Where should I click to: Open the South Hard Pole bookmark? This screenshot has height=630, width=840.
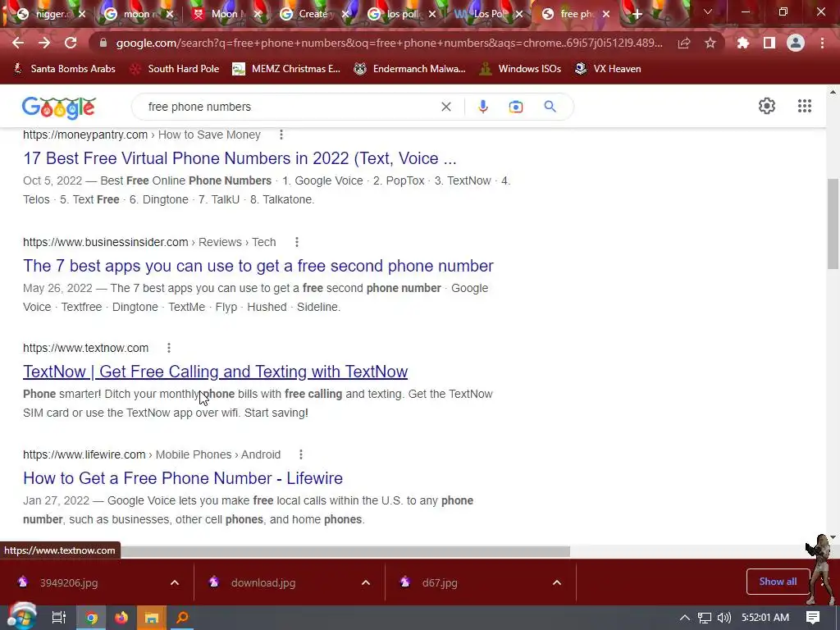tap(175, 69)
